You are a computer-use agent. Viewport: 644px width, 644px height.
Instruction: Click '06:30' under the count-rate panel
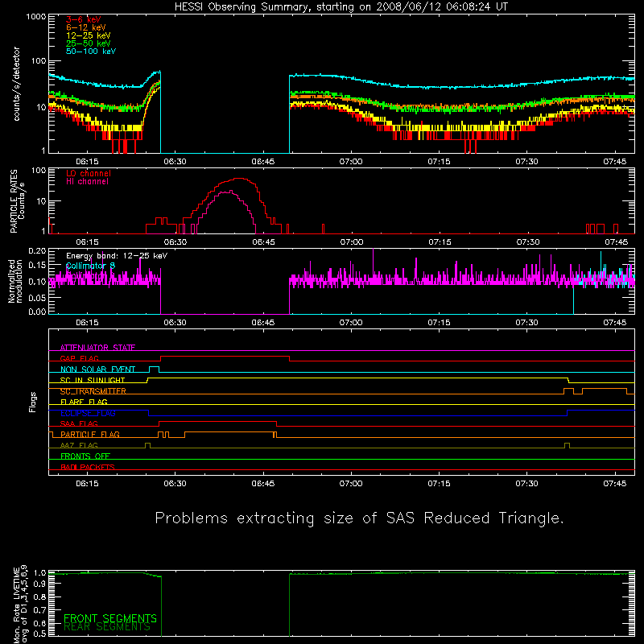[175, 162]
